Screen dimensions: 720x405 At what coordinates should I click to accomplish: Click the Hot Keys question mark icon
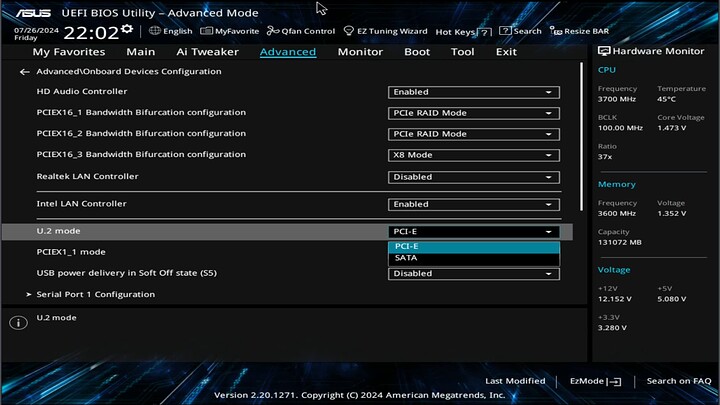tap(484, 32)
